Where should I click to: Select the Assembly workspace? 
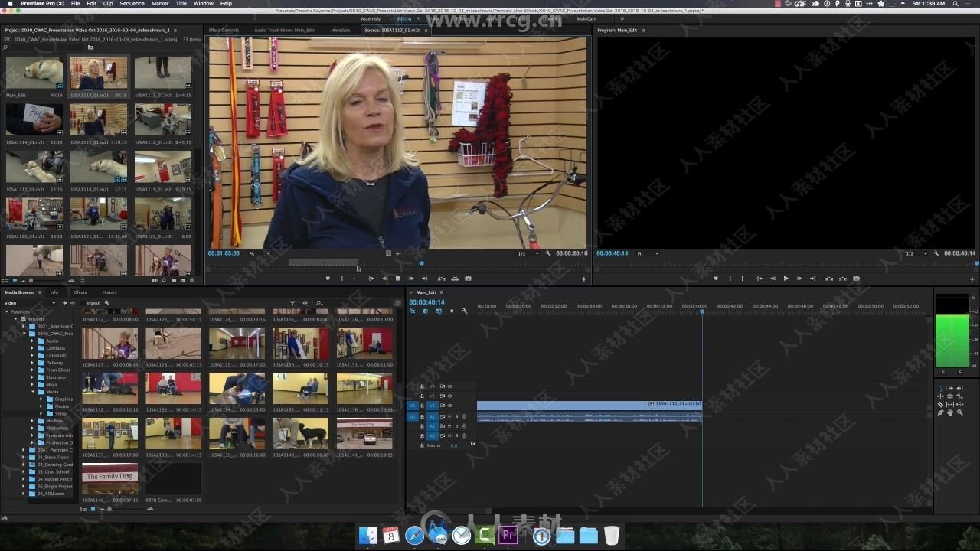point(370,18)
